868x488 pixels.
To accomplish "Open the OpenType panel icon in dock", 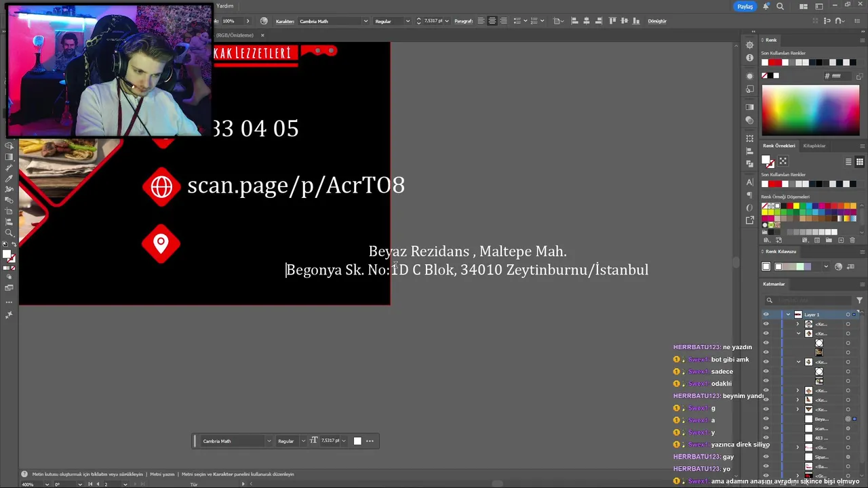I will click(749, 207).
